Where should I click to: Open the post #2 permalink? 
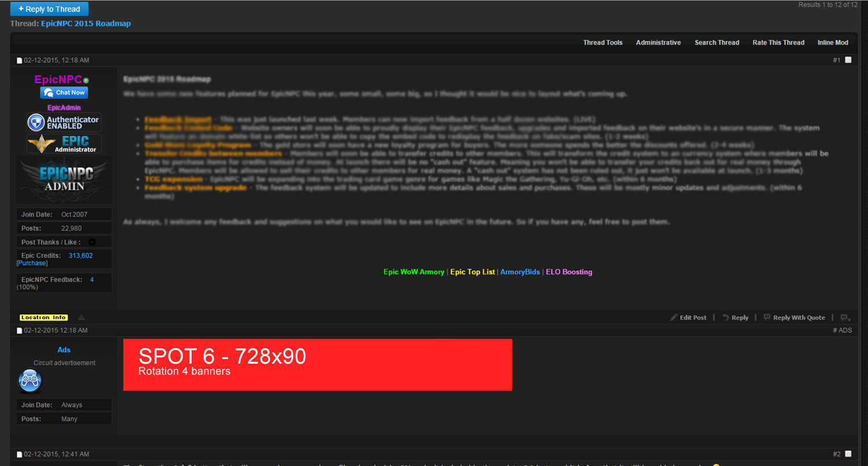(836, 454)
